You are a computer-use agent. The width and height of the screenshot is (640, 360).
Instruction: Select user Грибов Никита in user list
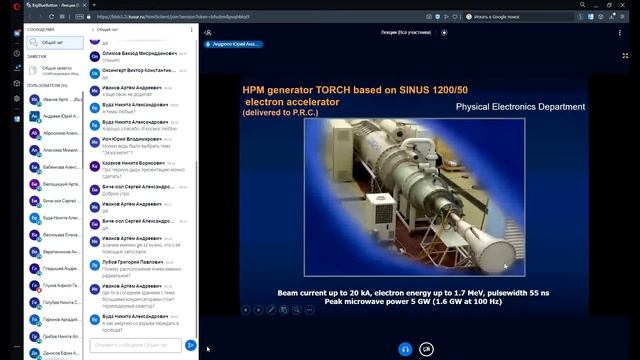[x=55, y=336]
